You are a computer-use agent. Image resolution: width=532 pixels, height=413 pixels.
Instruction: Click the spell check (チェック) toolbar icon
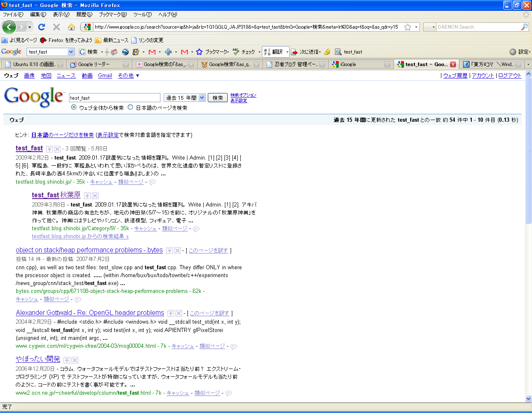(244, 52)
